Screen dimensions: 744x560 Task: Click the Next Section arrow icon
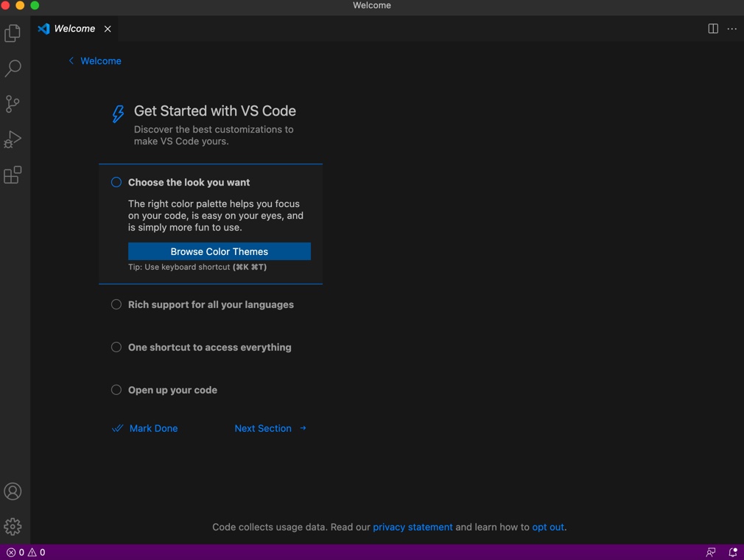tap(303, 428)
